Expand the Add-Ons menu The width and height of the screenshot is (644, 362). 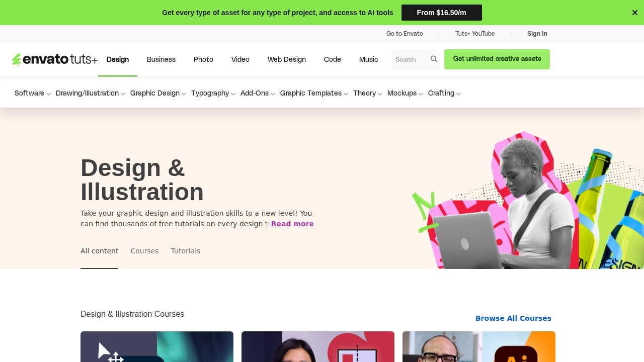[258, 93]
